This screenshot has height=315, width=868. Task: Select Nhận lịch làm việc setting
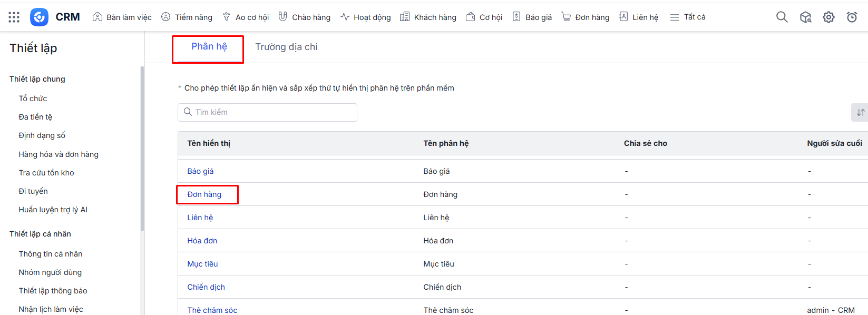coord(51,309)
